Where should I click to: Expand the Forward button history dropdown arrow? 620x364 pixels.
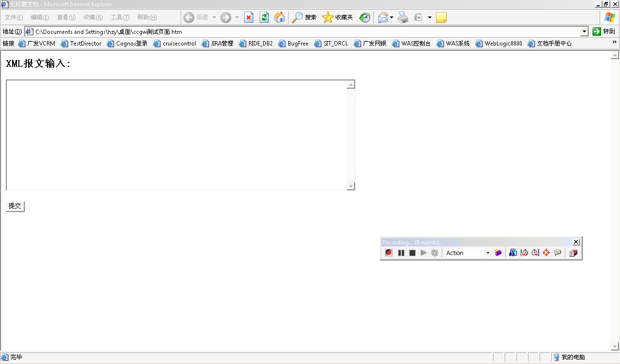pos(237,18)
